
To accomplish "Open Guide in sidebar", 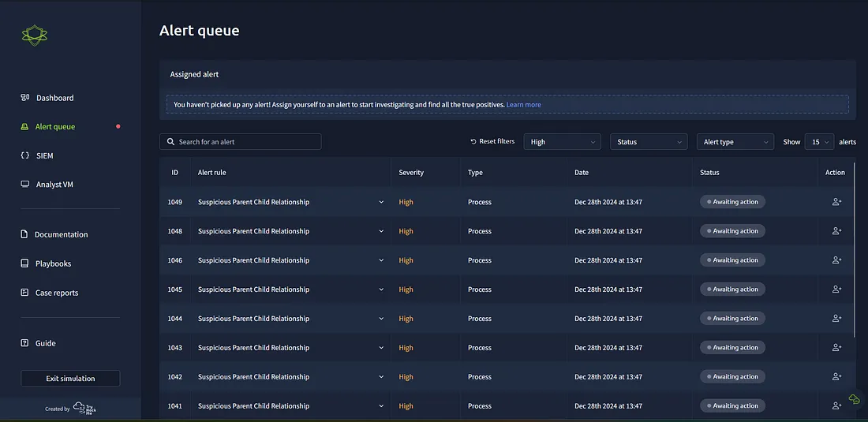I will 46,343.
